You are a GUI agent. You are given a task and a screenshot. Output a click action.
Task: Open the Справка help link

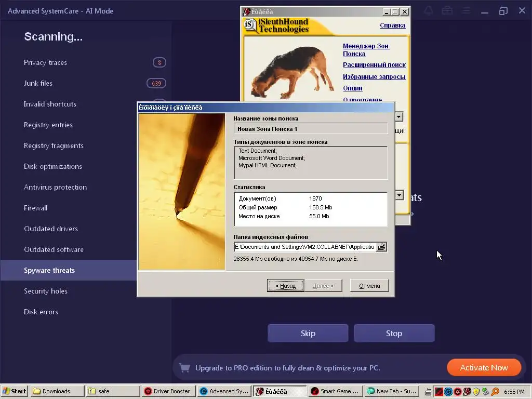tap(393, 25)
